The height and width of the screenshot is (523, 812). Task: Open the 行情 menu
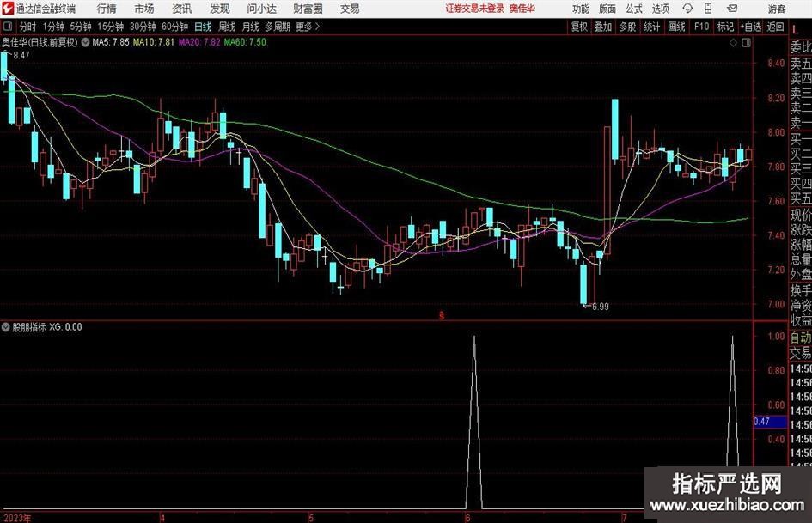(x=107, y=9)
